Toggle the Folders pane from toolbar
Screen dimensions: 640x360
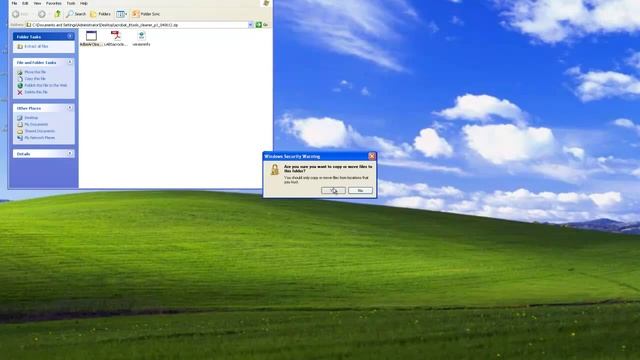pyautogui.click(x=100, y=14)
